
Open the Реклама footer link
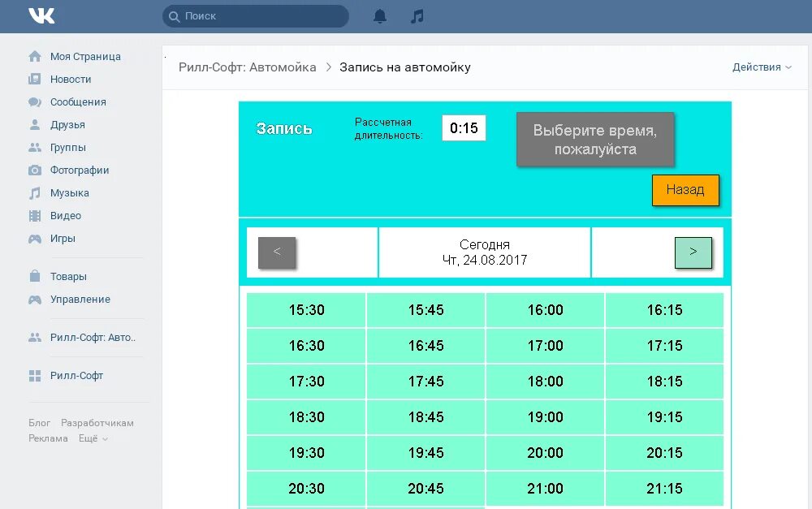tap(48, 438)
